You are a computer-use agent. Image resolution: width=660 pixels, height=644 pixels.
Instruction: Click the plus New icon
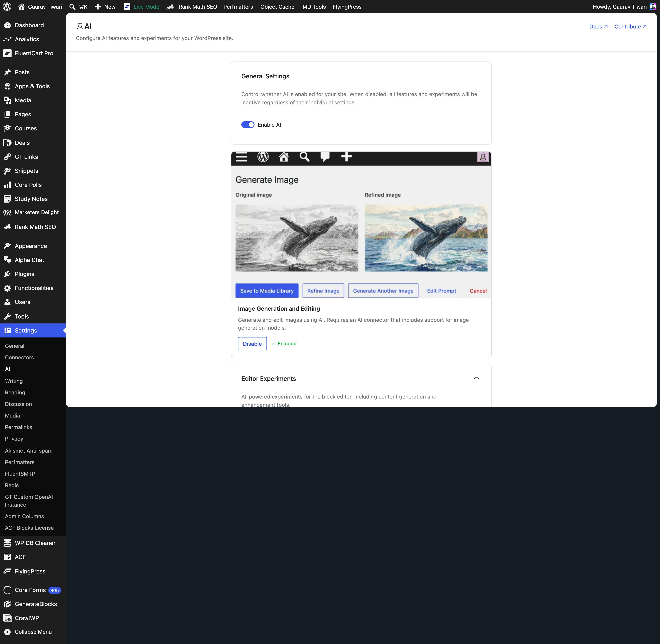click(98, 7)
